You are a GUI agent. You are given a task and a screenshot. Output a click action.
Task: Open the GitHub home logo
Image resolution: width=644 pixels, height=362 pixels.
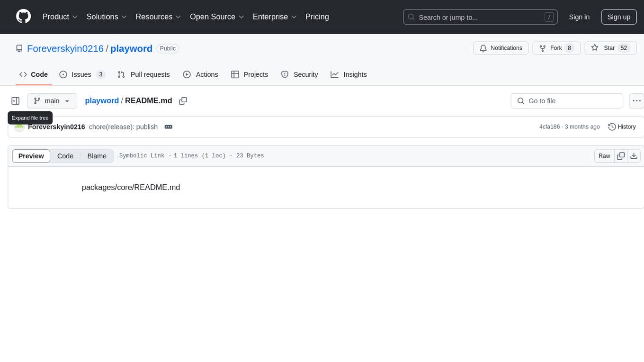pos(23,17)
